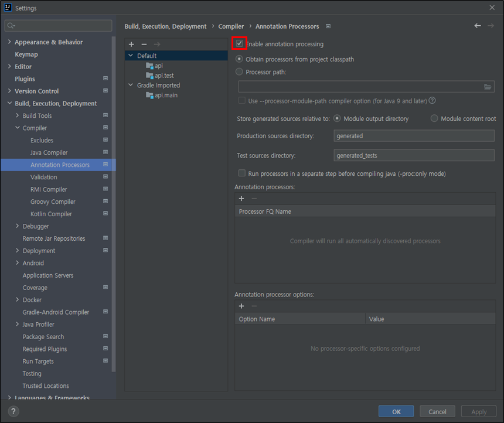Choose Module content root option
The height and width of the screenshot is (423, 504).
click(434, 118)
